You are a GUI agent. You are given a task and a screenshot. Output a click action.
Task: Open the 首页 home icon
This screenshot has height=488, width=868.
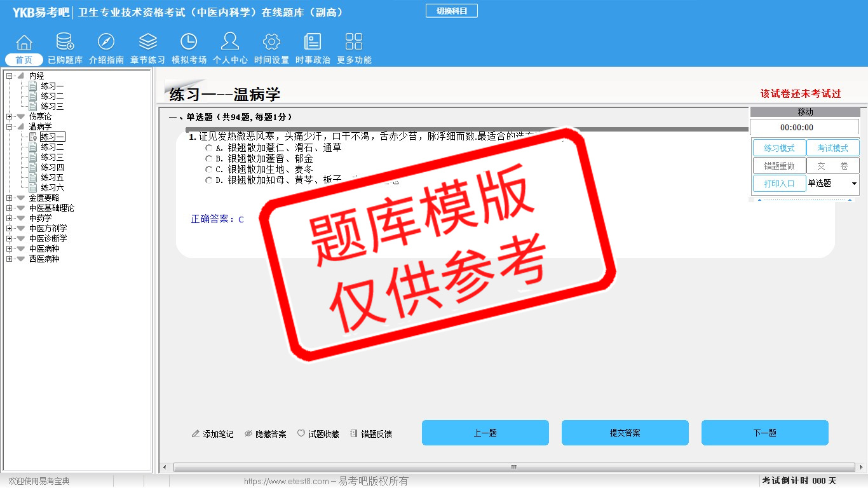coord(24,42)
